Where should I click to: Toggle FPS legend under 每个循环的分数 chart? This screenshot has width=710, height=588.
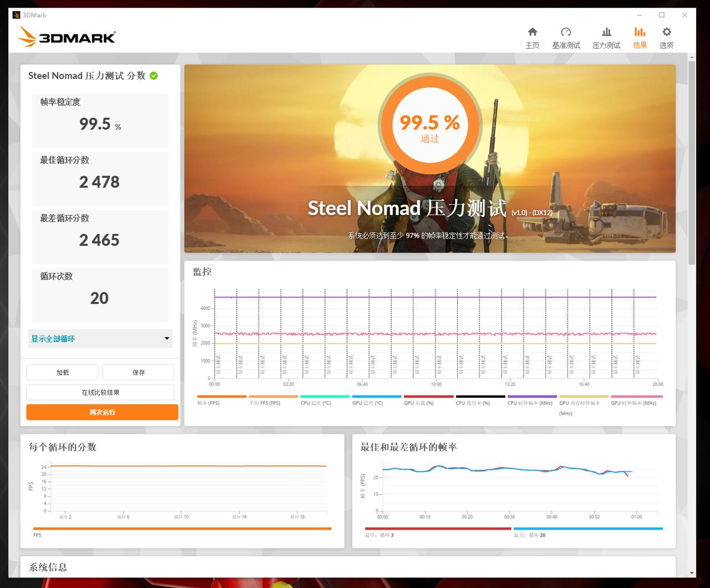[x=182, y=531]
